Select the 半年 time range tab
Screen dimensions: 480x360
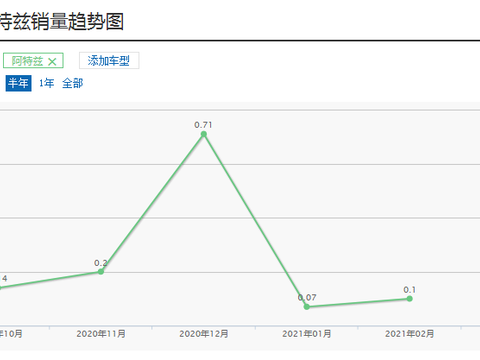(18, 83)
